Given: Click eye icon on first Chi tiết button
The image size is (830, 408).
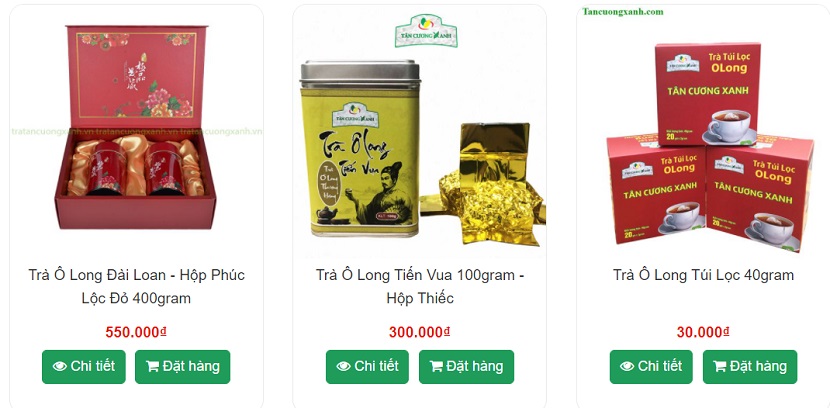Looking at the screenshot, I should 60,366.
